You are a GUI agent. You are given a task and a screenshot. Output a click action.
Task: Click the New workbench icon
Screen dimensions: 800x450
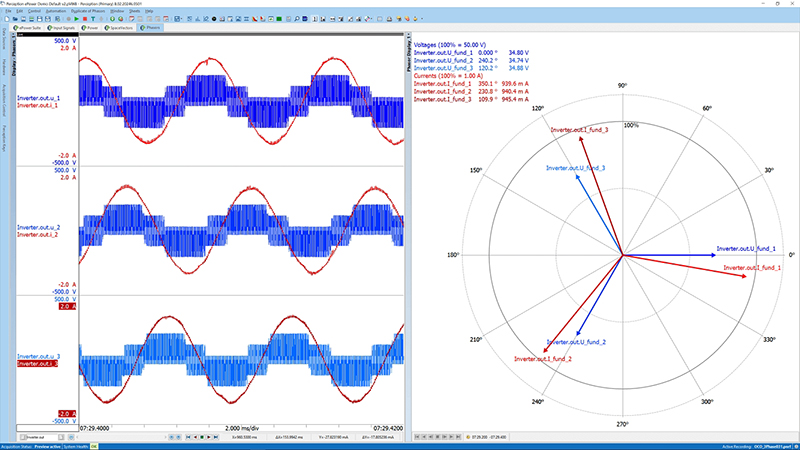[x=7, y=19]
